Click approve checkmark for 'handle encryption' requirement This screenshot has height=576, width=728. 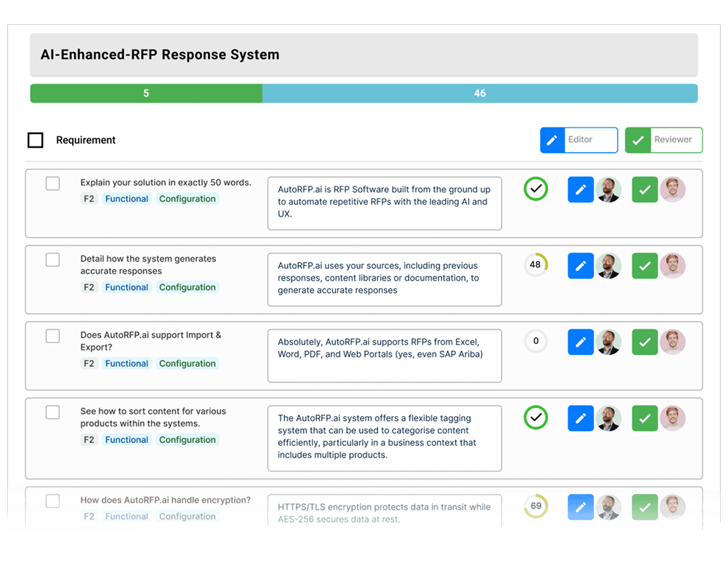[x=645, y=507]
